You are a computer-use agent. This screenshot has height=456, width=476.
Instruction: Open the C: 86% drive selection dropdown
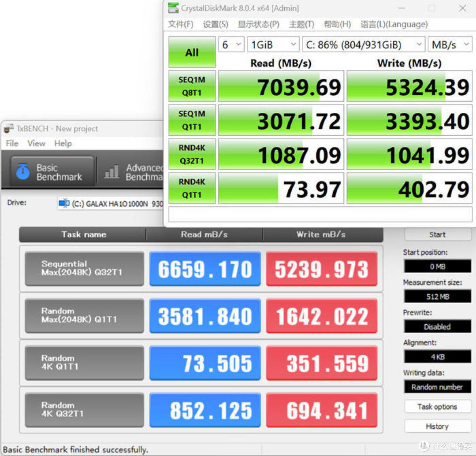coord(363,44)
